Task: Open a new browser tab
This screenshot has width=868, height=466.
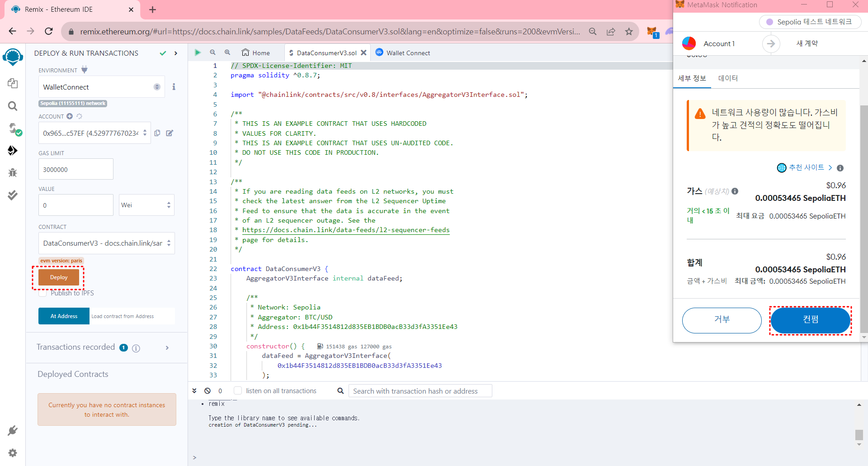Action: 152,10
